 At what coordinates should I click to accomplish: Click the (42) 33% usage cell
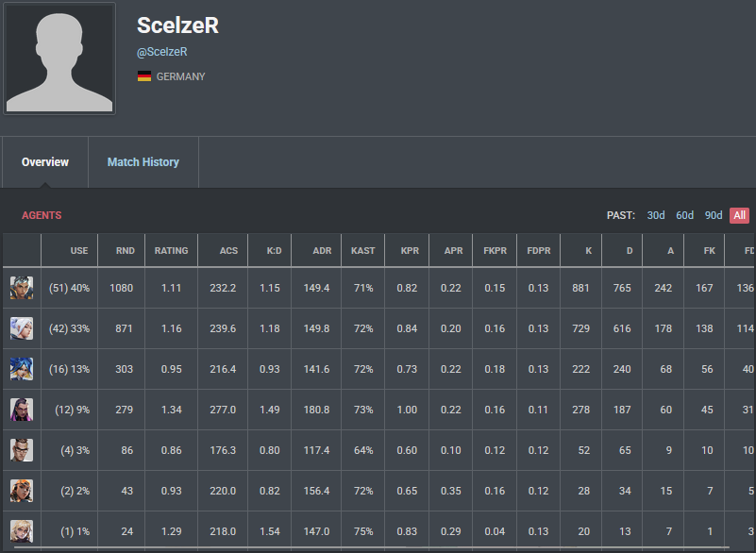(70, 328)
